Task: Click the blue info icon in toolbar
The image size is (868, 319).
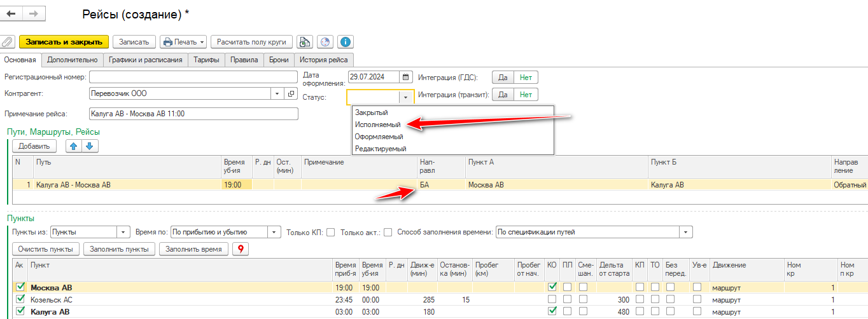Action: [346, 42]
